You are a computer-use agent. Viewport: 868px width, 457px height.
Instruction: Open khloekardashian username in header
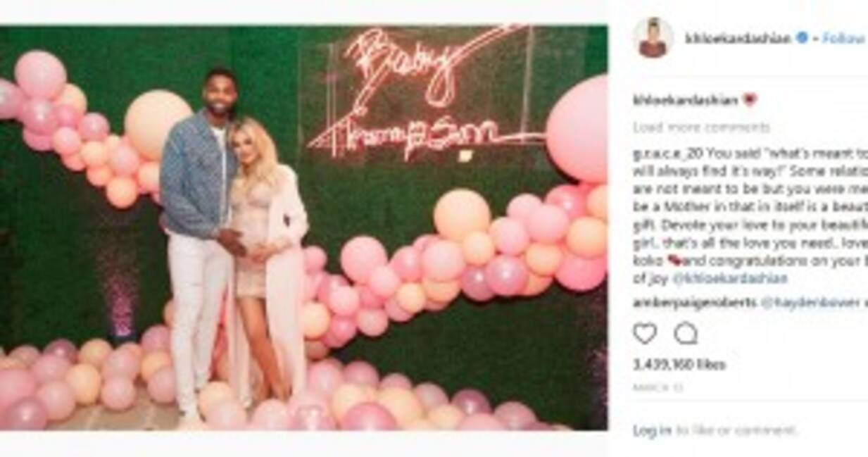click(x=738, y=39)
